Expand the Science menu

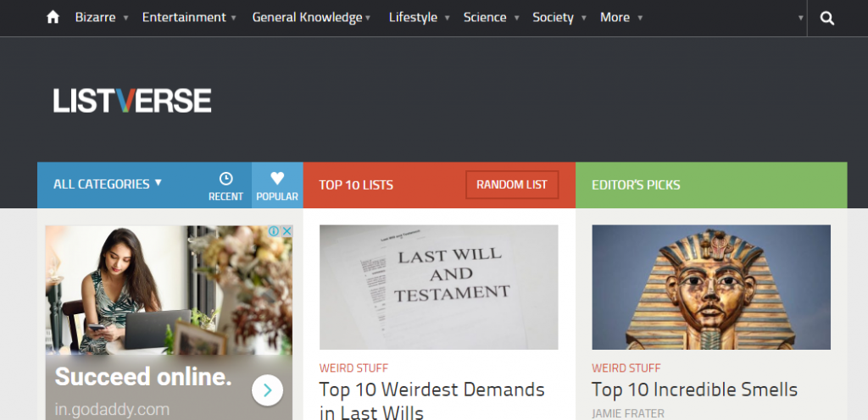[x=490, y=18]
